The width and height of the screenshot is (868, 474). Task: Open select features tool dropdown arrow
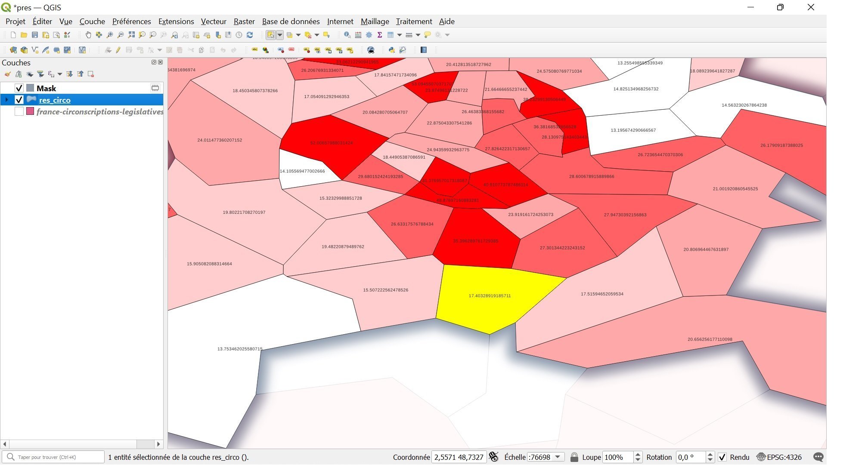click(280, 35)
